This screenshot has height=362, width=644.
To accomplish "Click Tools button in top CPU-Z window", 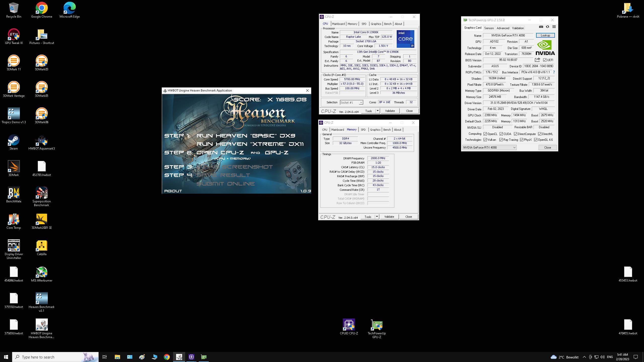I will [x=369, y=111].
